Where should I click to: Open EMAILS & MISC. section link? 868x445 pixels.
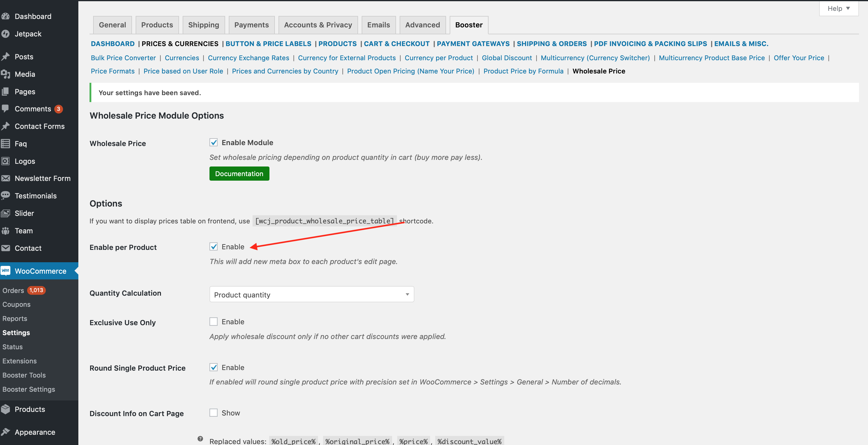pos(741,44)
